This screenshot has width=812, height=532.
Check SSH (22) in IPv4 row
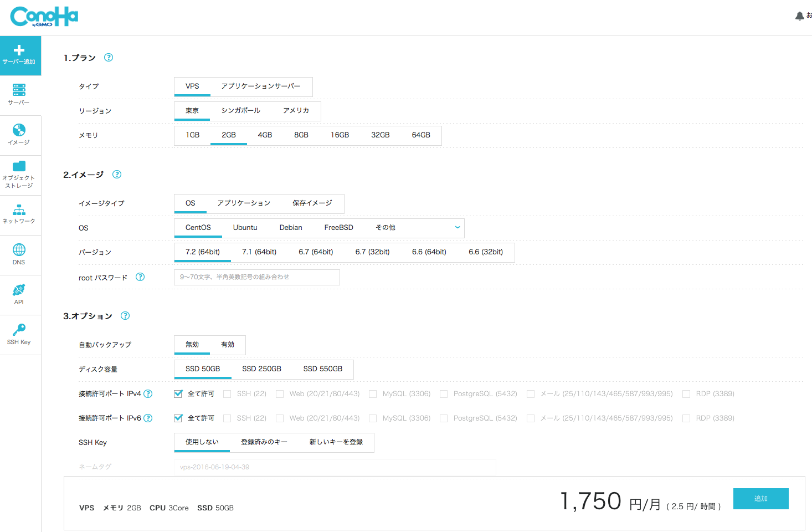click(x=227, y=394)
